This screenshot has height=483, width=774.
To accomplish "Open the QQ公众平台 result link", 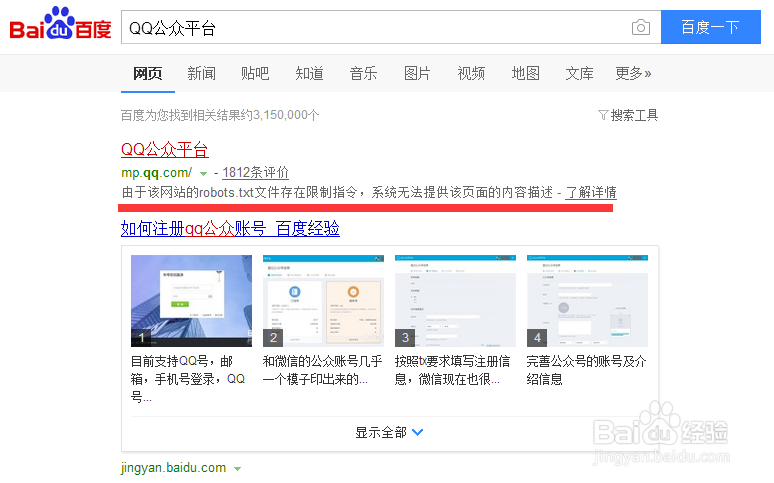I will coord(165,149).
